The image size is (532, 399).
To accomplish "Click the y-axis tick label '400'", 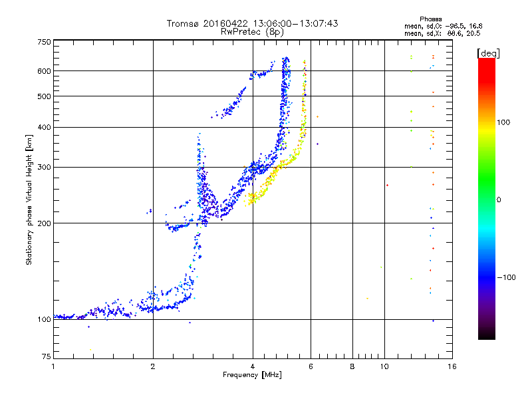I will 44,128.
